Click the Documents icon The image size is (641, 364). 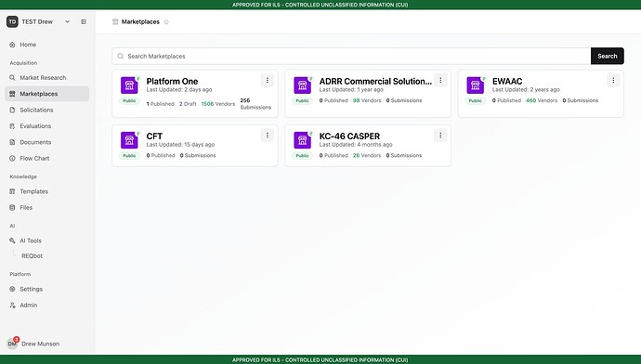click(x=12, y=142)
